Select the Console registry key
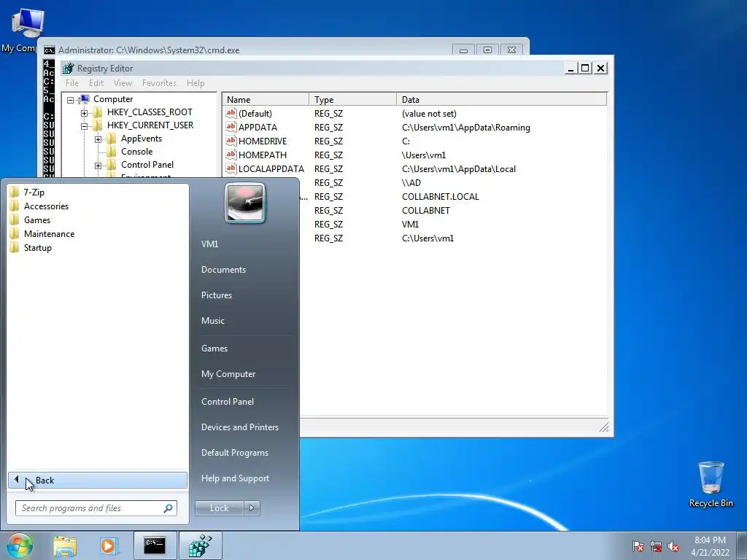 coord(136,152)
